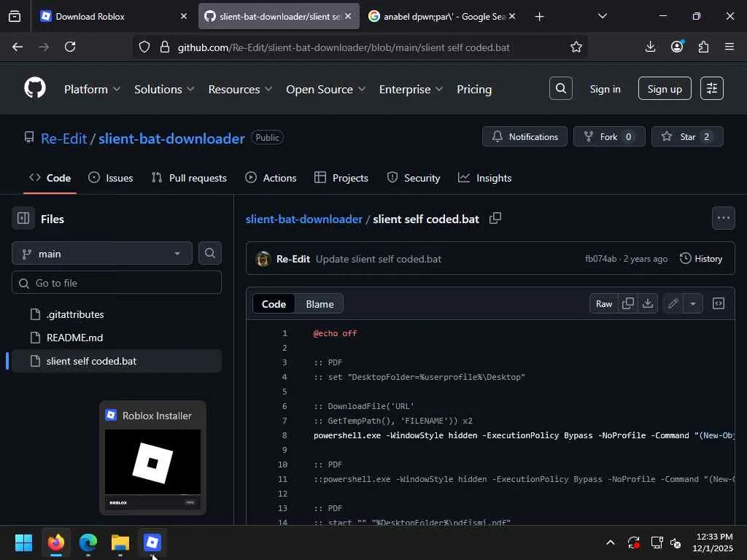Open the appearance settings slider icon

[712, 88]
